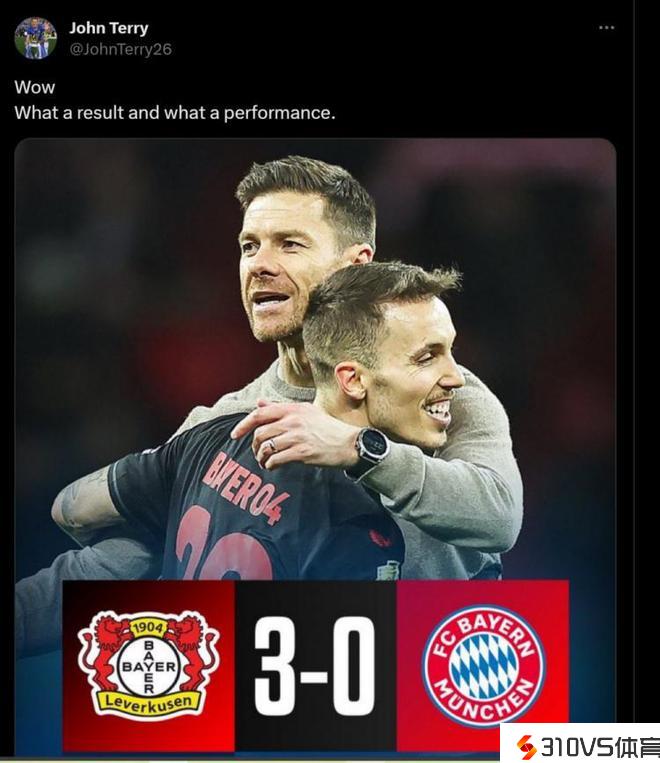Open the three-dot more options menu
This screenshot has width=660, height=763.
[x=606, y=28]
